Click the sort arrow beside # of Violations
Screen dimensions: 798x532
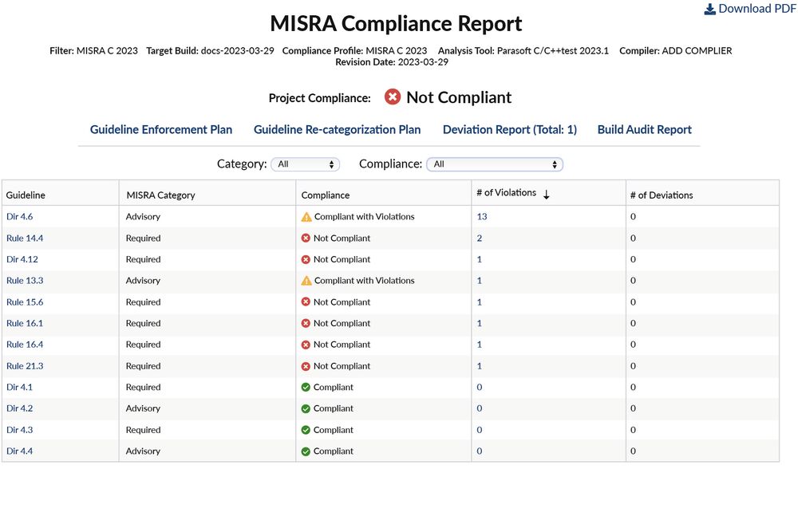coord(546,195)
